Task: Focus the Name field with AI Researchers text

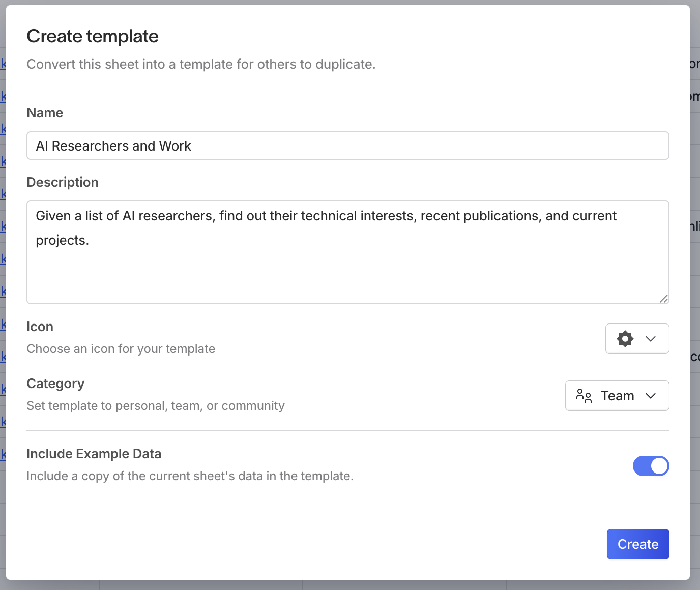Action: point(347,146)
